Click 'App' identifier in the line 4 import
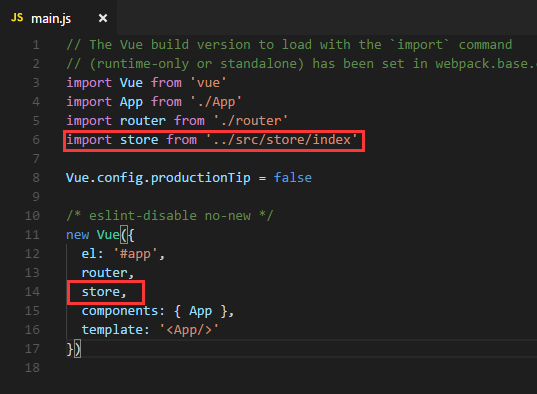Image resolution: width=537 pixels, height=394 pixels. tap(131, 102)
